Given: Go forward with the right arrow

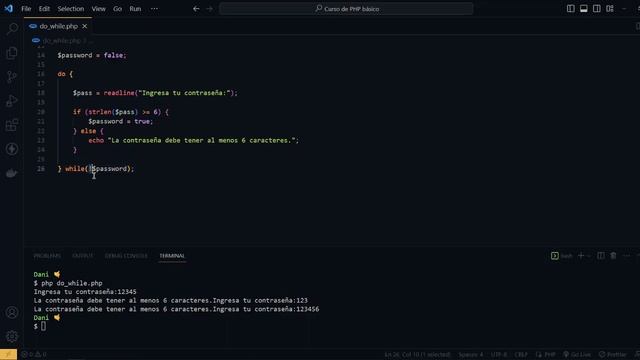Looking at the screenshot, I should pos(209,9).
